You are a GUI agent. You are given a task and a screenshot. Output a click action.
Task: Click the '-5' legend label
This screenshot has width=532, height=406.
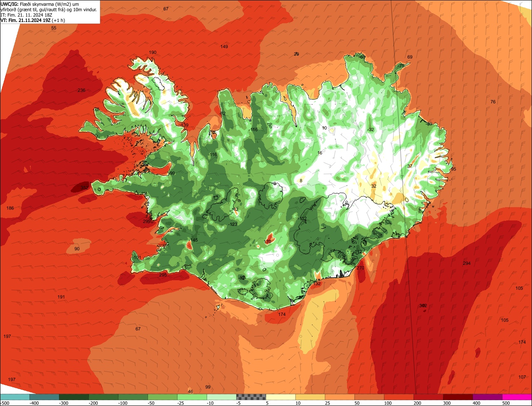(239, 403)
